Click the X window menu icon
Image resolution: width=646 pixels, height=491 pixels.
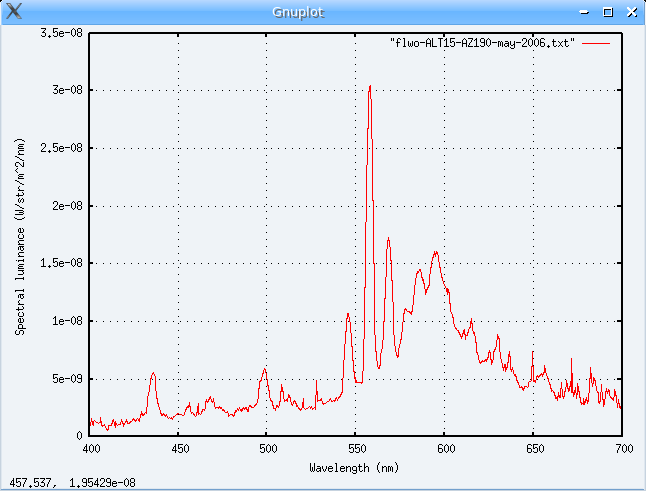point(12,11)
